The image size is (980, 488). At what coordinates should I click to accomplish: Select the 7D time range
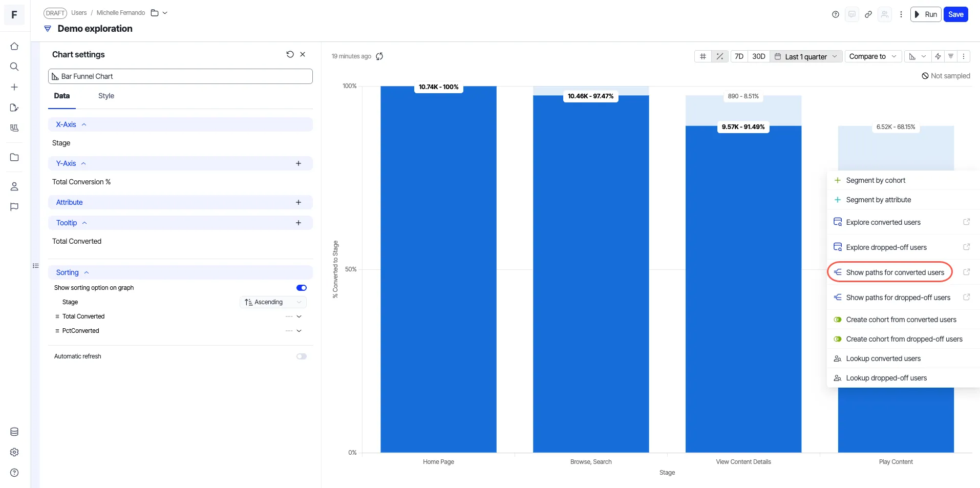click(x=739, y=56)
